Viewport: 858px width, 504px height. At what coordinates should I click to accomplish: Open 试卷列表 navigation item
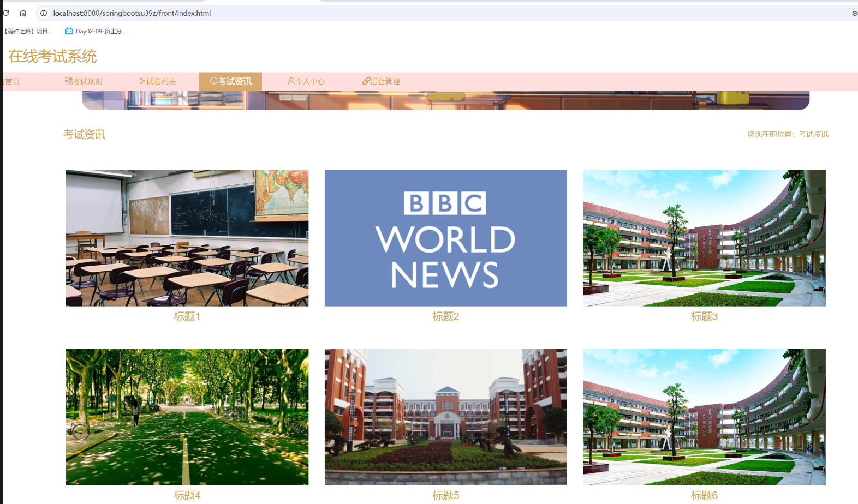(157, 81)
